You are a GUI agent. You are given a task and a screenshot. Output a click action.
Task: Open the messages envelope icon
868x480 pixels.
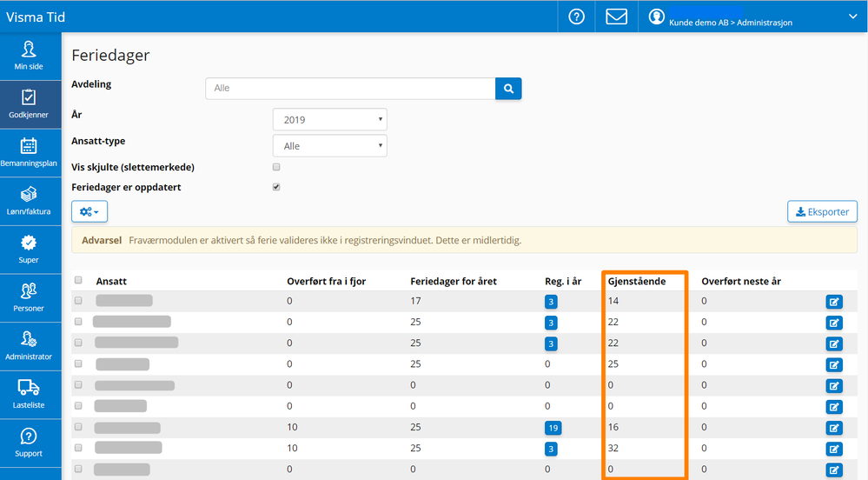click(616, 17)
